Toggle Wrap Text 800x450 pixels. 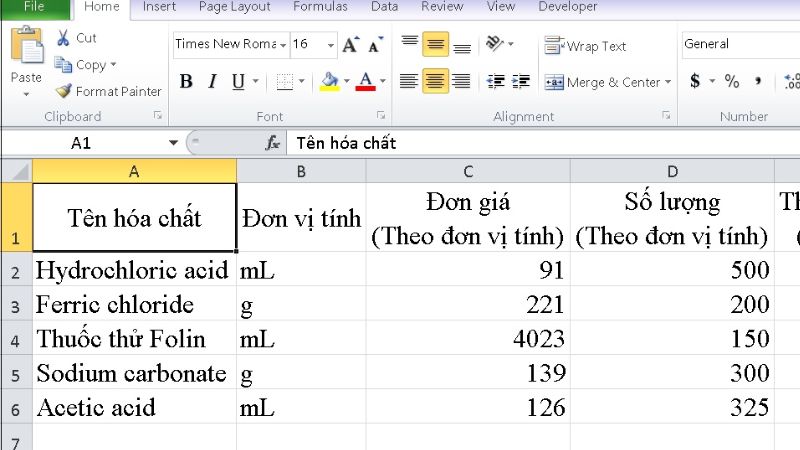point(585,46)
